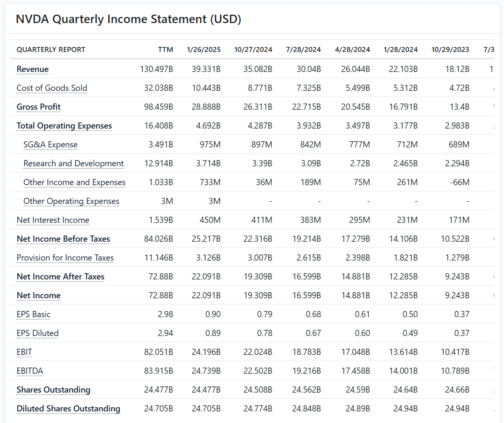Select the TTM column header

(166, 50)
